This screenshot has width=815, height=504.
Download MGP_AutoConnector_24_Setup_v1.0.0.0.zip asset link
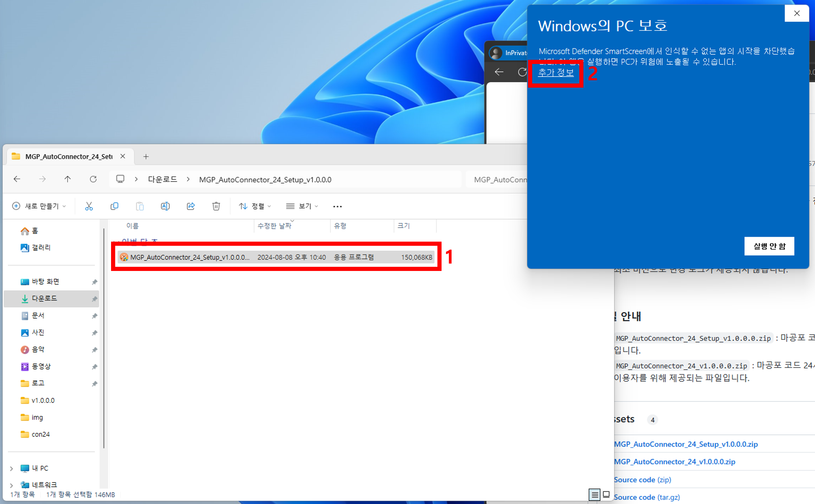pyautogui.click(x=686, y=444)
